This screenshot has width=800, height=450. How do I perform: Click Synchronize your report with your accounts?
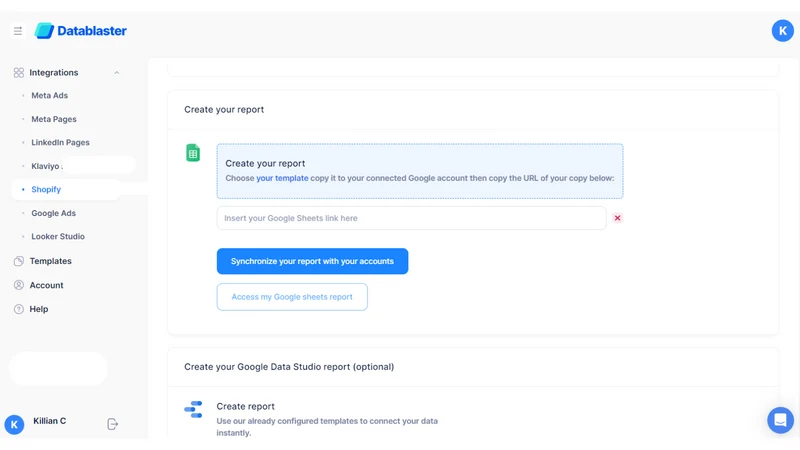312,261
